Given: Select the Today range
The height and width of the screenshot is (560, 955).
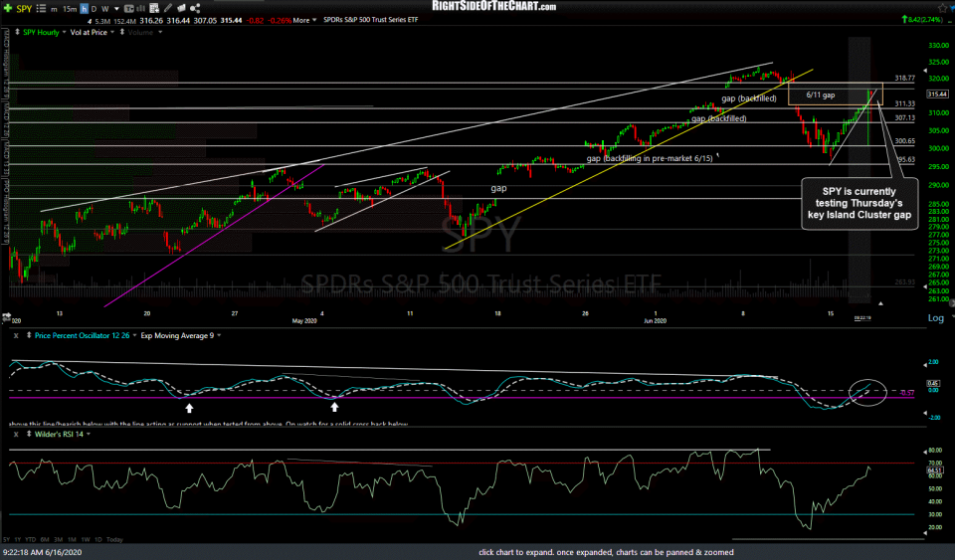Looking at the screenshot, I should pos(114,539).
